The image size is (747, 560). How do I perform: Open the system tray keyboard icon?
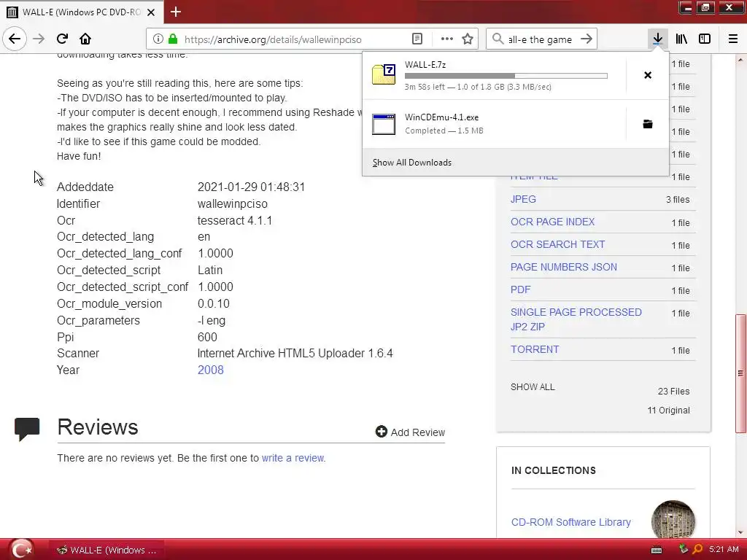[657, 550]
